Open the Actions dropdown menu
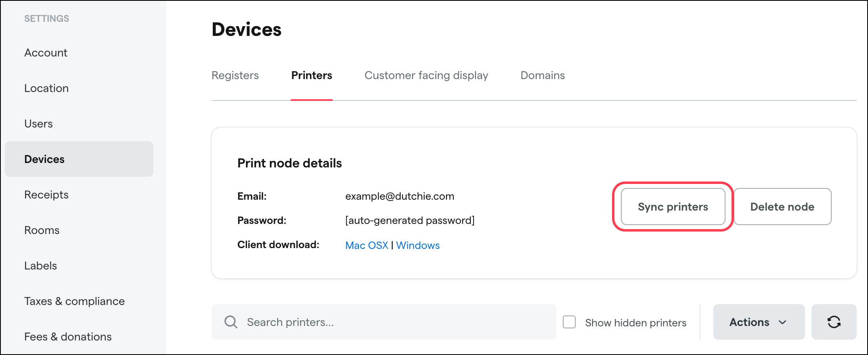Image resolution: width=868 pixels, height=355 pixels. [759, 322]
